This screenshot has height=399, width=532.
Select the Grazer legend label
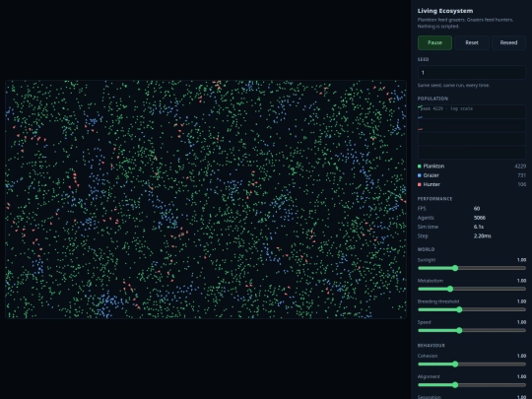point(431,175)
